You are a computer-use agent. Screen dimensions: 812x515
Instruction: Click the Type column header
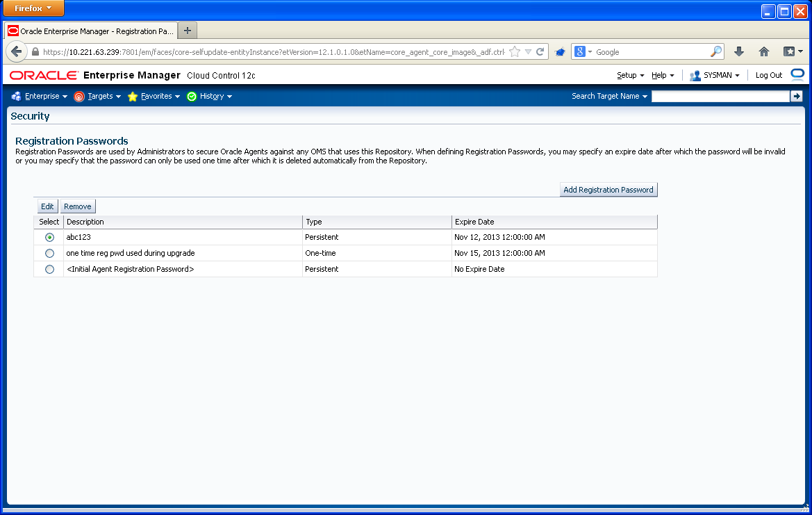pyautogui.click(x=377, y=222)
